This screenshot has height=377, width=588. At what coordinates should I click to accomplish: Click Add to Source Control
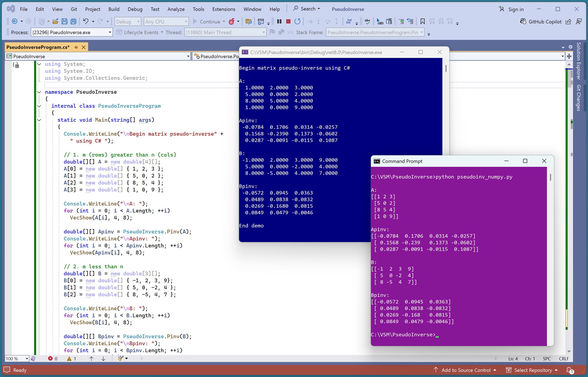(x=466, y=370)
